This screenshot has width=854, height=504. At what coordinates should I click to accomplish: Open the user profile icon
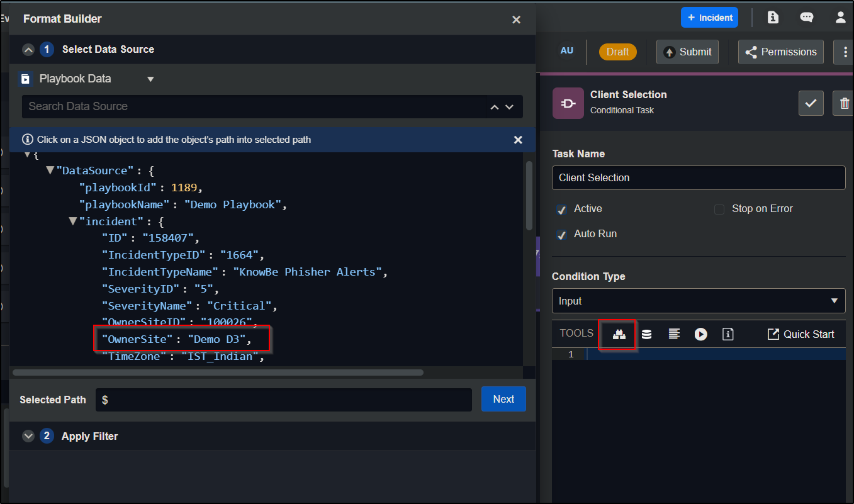click(x=841, y=18)
